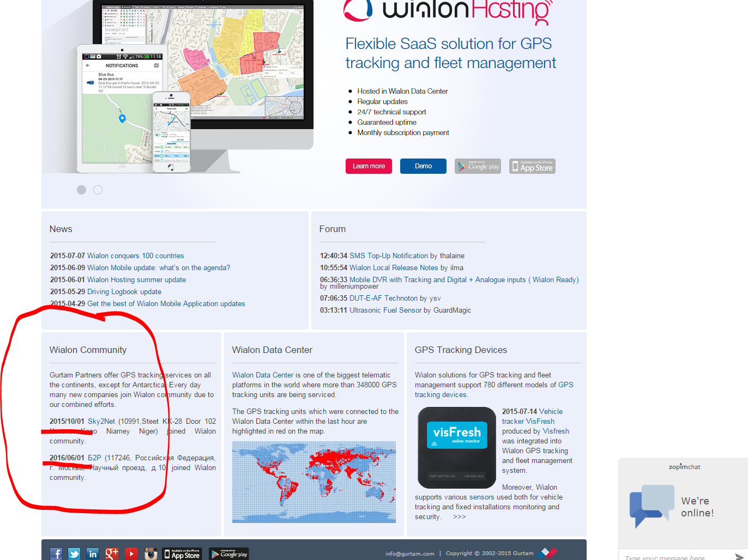Open the Google+ footer icon
Viewport: 748px width, 560px height.
pyautogui.click(x=112, y=553)
